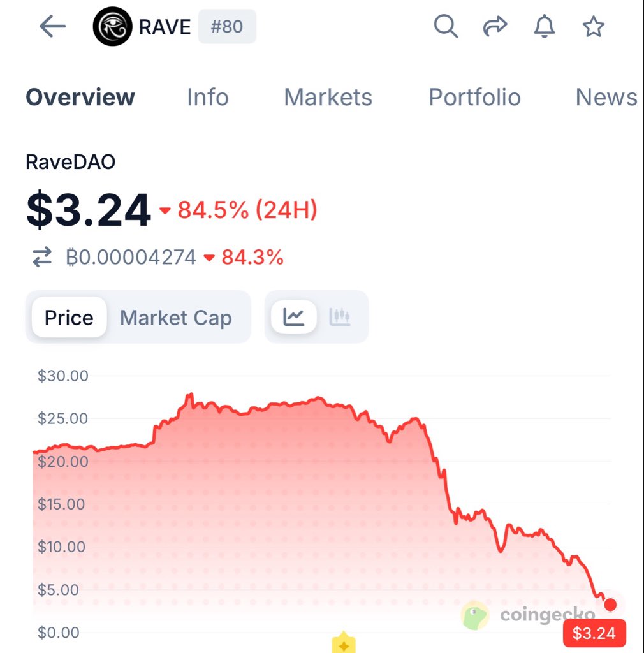644x653 pixels.
Task: Add RAVE to favorites star
Action: coord(593,27)
